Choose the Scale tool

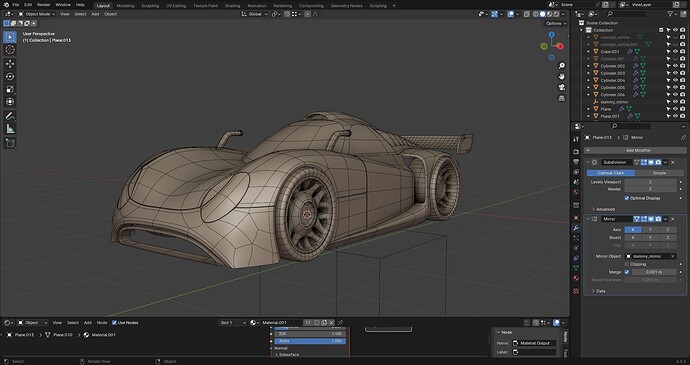(10, 89)
